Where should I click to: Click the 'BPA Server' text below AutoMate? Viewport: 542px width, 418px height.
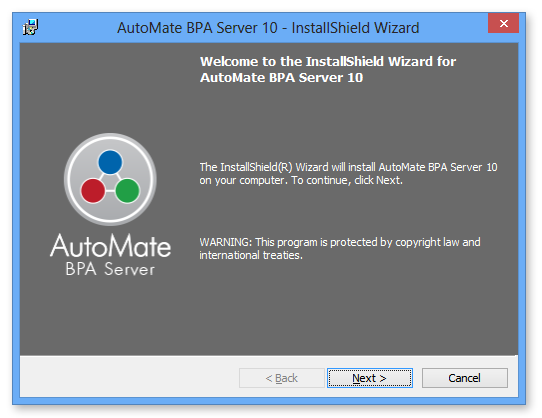tap(110, 269)
